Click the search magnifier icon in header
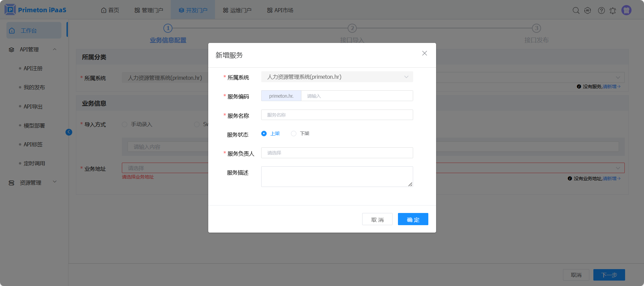 576,10
